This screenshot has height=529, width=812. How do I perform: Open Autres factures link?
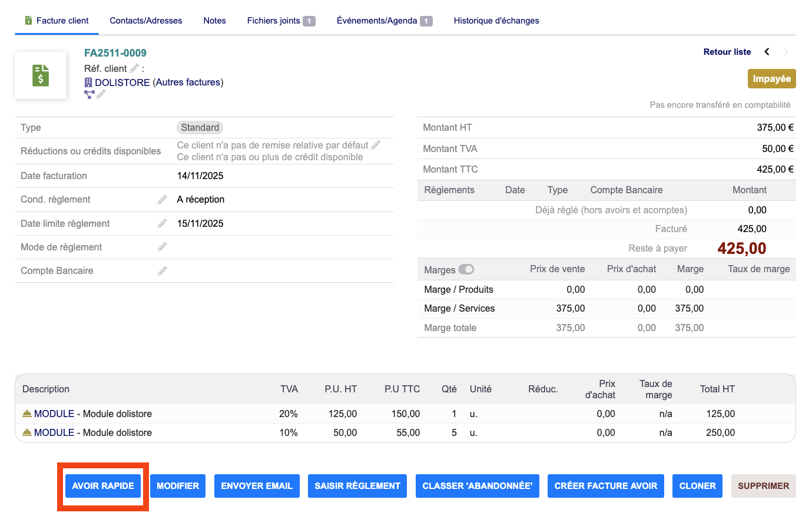[188, 82]
